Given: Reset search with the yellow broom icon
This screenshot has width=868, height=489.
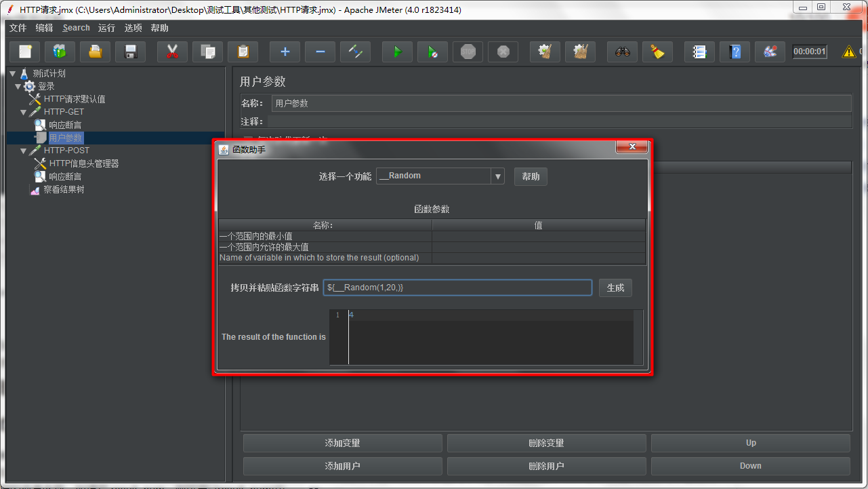Looking at the screenshot, I should tap(658, 52).
